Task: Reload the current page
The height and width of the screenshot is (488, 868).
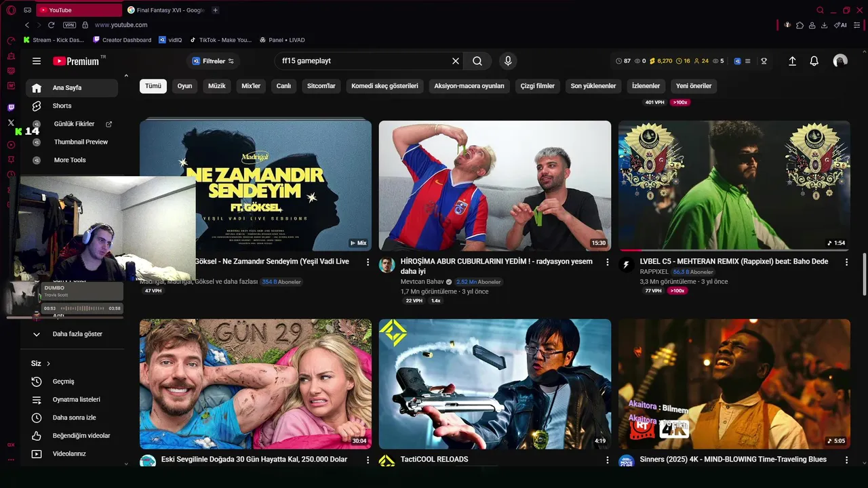Action: coord(51,25)
